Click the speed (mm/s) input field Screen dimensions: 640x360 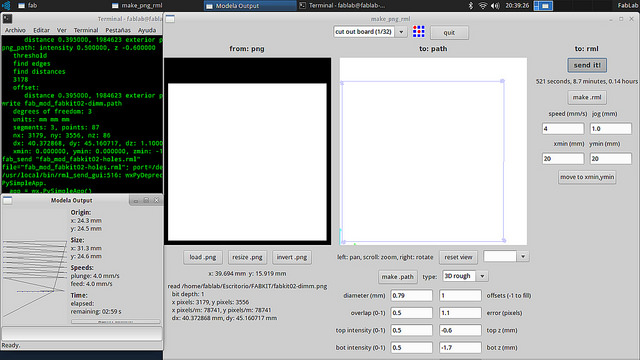pos(563,129)
